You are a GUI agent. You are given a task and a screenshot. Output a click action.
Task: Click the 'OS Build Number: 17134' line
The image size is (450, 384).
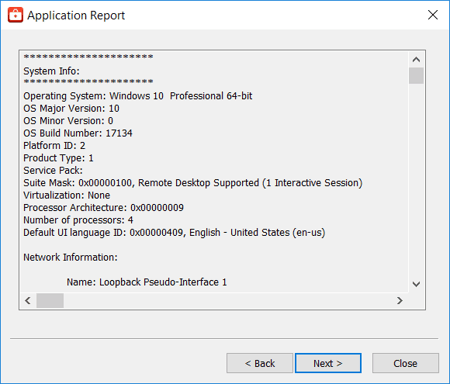[78, 133]
